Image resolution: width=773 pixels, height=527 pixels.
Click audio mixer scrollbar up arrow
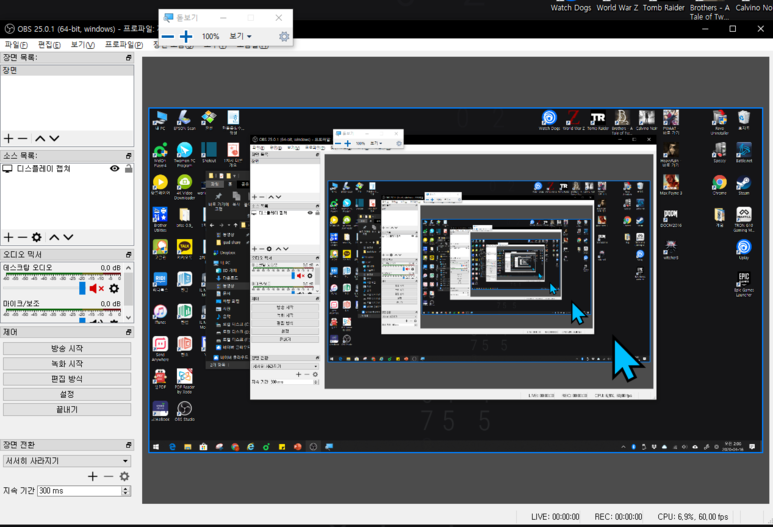pos(129,268)
